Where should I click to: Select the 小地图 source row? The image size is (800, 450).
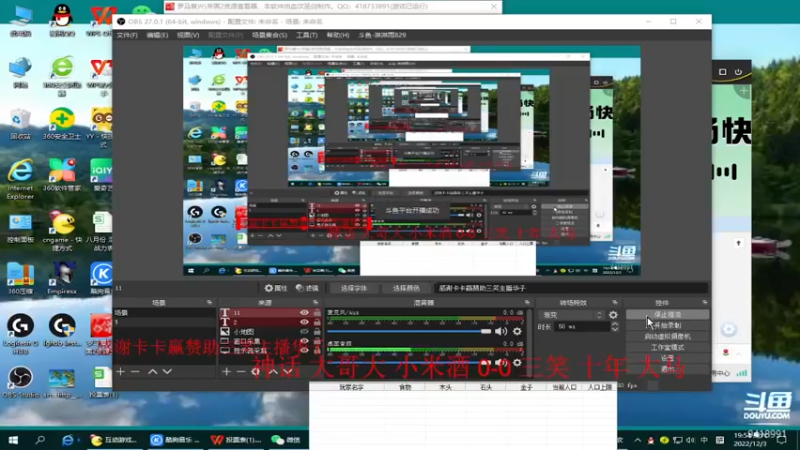(x=270, y=332)
